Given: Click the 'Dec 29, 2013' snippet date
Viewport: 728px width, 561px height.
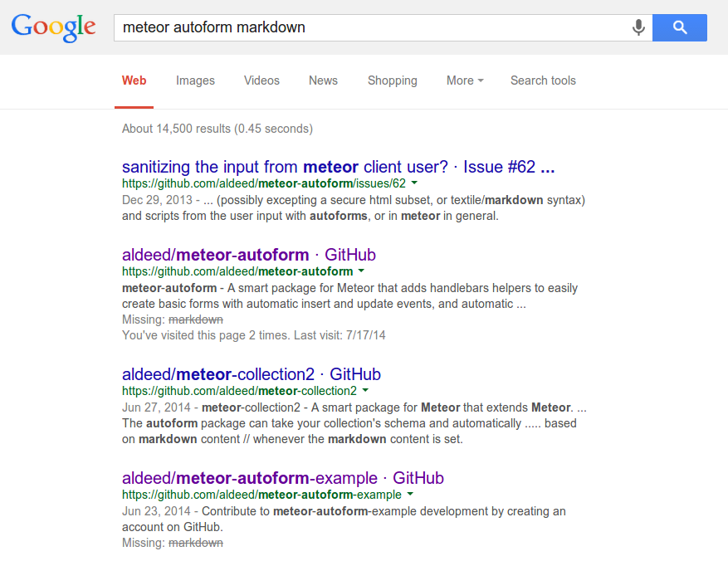Looking at the screenshot, I should point(157,200).
